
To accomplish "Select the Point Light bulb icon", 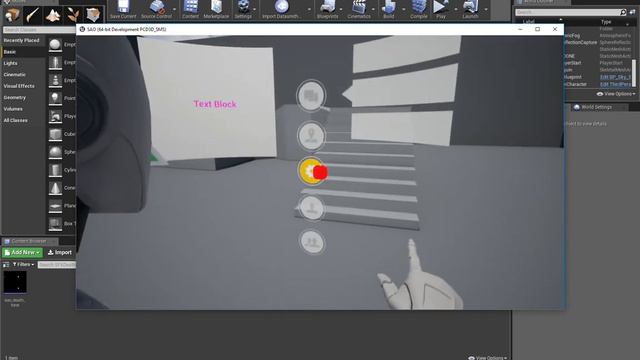I will [x=55, y=98].
